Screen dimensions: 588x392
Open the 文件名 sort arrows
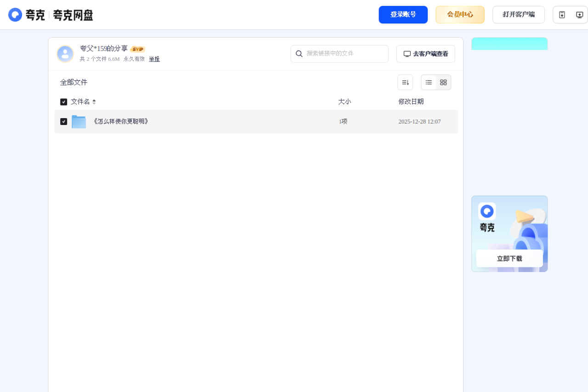94,102
